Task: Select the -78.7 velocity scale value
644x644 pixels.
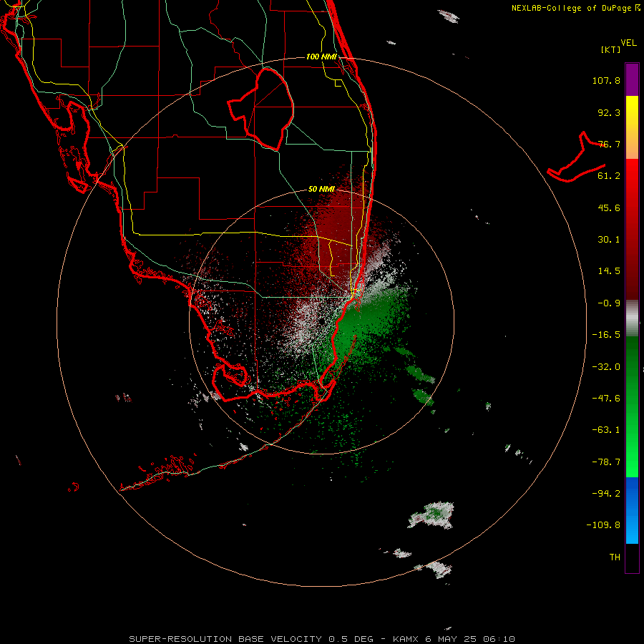Action: click(x=606, y=462)
